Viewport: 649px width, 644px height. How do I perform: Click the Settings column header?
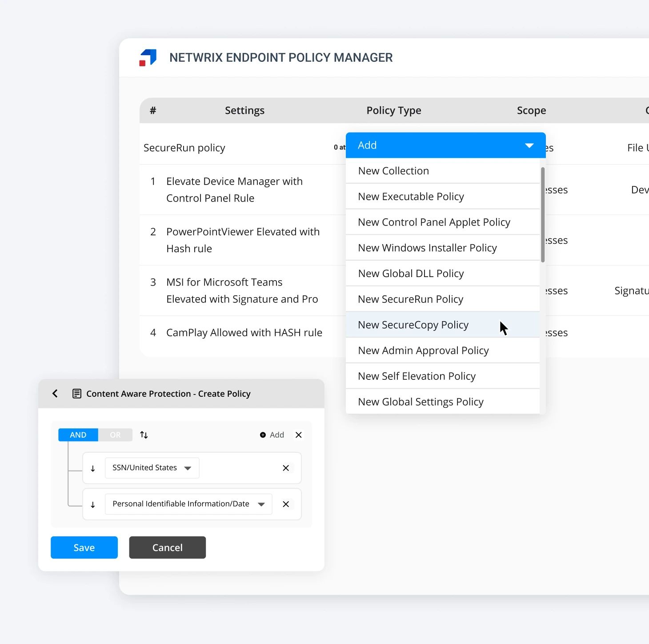tap(244, 110)
